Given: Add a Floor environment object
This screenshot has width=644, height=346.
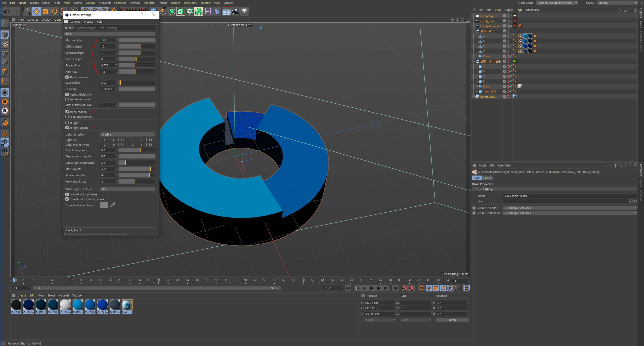Looking at the screenshot, I should pyautogui.click(x=226, y=11).
